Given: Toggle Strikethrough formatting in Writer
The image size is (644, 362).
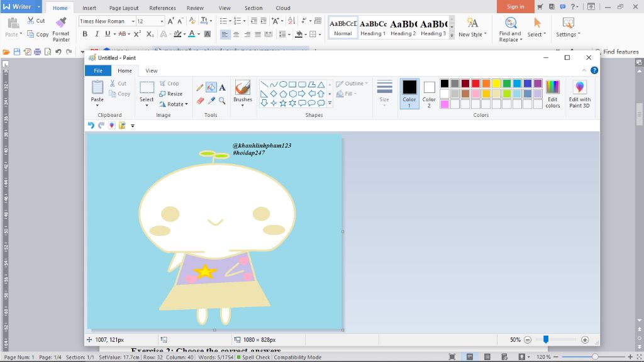Looking at the screenshot, I should click(x=122, y=34).
